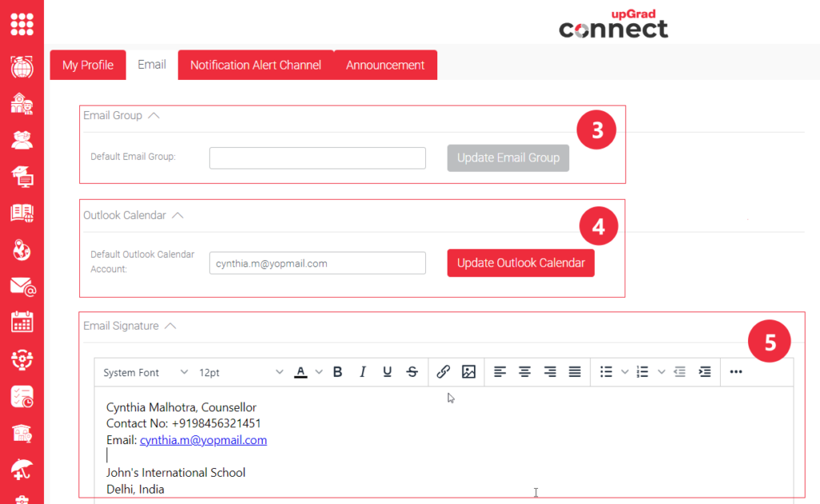Insert a link using toolbar icon
Viewport: 820px width, 504px height.
coord(444,372)
